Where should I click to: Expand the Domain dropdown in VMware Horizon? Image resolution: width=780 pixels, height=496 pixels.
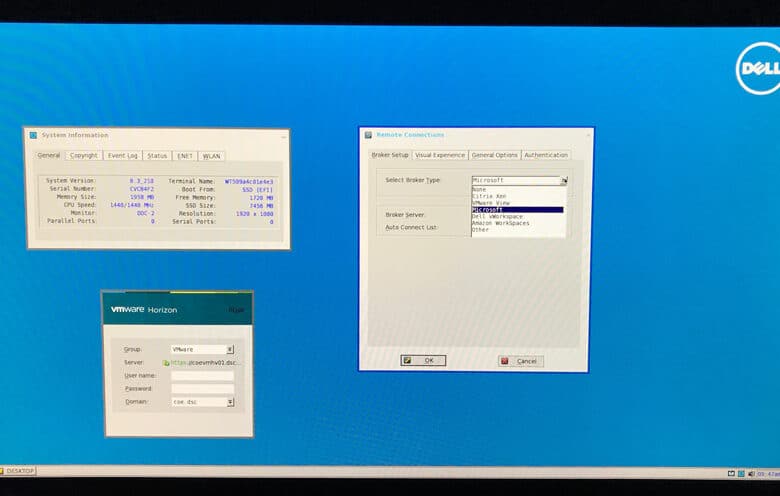point(230,402)
